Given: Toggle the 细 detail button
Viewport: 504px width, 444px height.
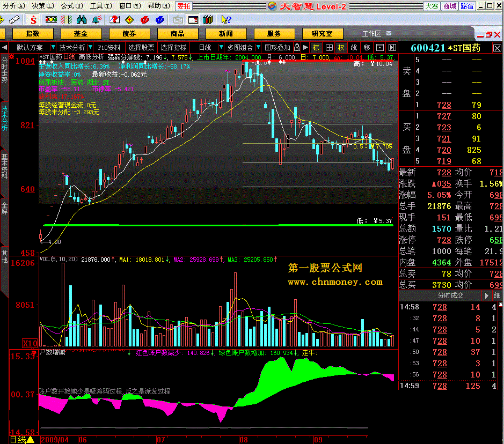Looking at the screenshot, I should click(x=497, y=295).
